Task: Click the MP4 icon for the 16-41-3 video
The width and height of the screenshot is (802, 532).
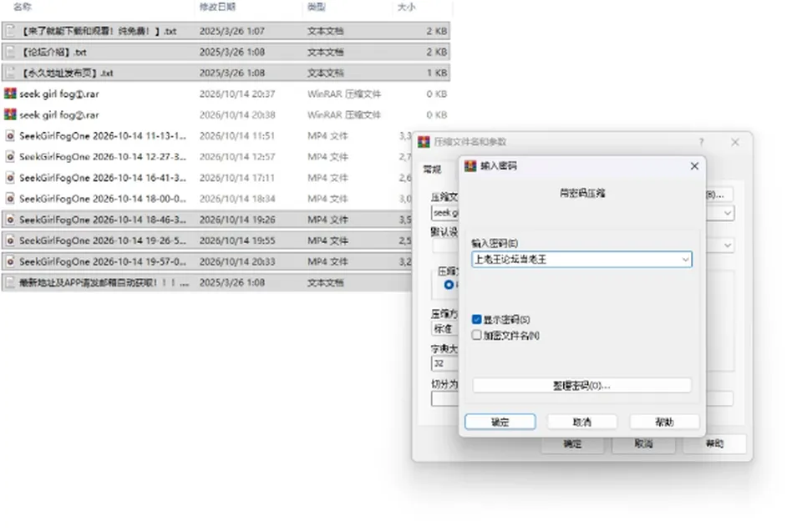Action: [x=10, y=178]
